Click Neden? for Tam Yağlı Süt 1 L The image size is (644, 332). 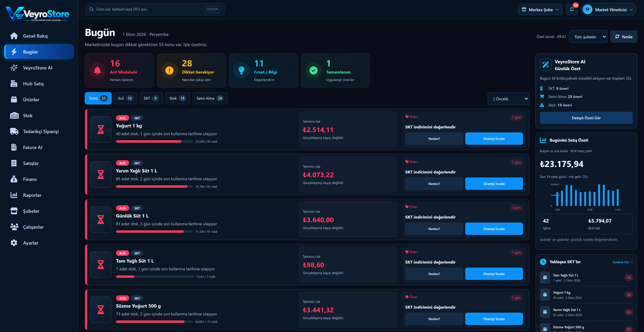[434, 274]
